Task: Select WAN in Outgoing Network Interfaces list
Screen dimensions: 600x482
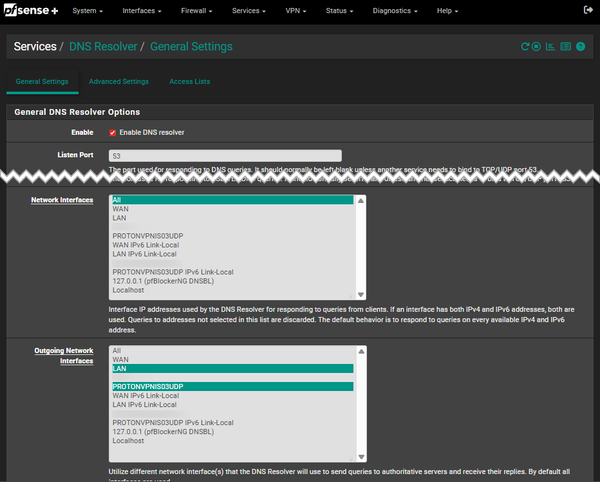Action: click(233, 360)
